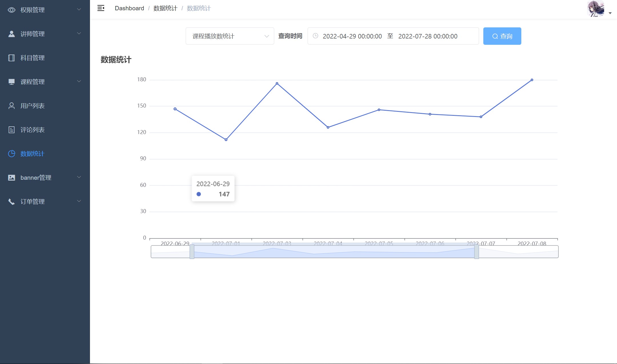Click the user outline icon for 用户列表
Screen dimensions: 617x364
tap(11, 106)
